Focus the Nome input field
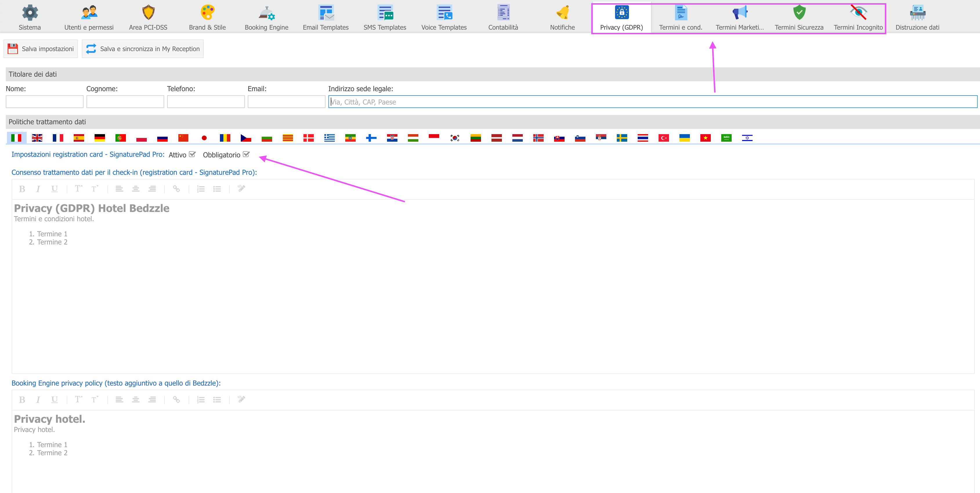 [x=44, y=102]
